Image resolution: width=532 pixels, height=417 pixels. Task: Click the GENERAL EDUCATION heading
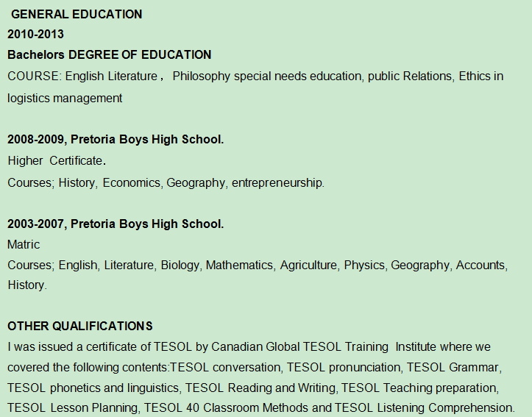tap(77, 15)
